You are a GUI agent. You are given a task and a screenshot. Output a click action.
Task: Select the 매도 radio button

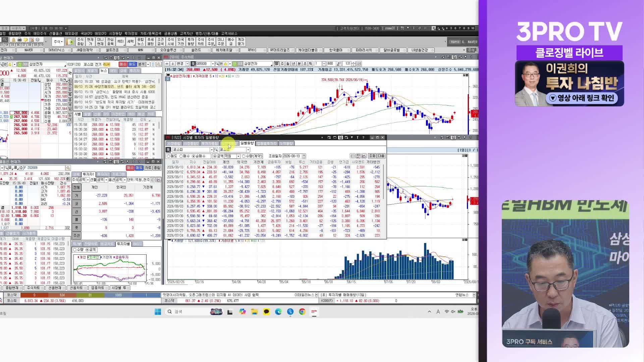click(169, 156)
